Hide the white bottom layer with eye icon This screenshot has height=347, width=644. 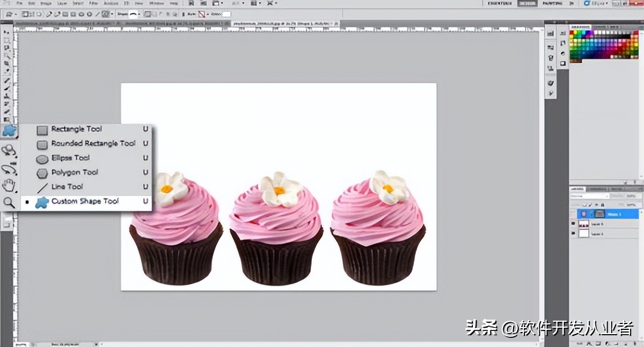click(x=573, y=233)
